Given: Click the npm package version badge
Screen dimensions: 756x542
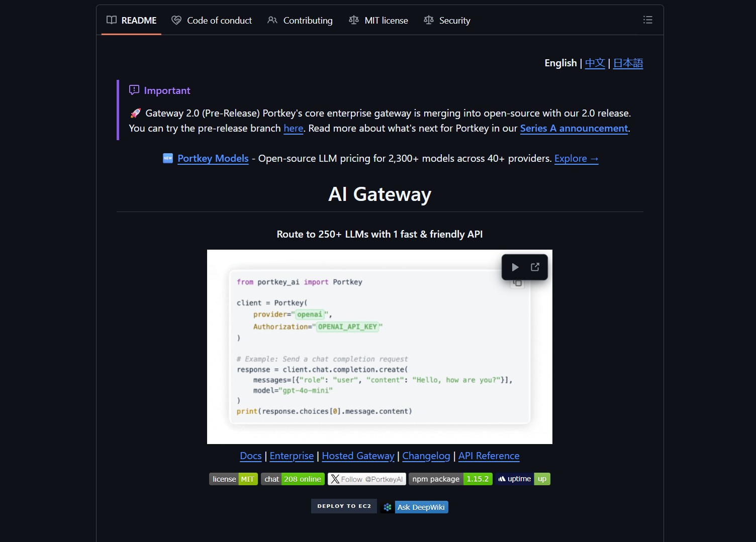Looking at the screenshot, I should [x=450, y=479].
